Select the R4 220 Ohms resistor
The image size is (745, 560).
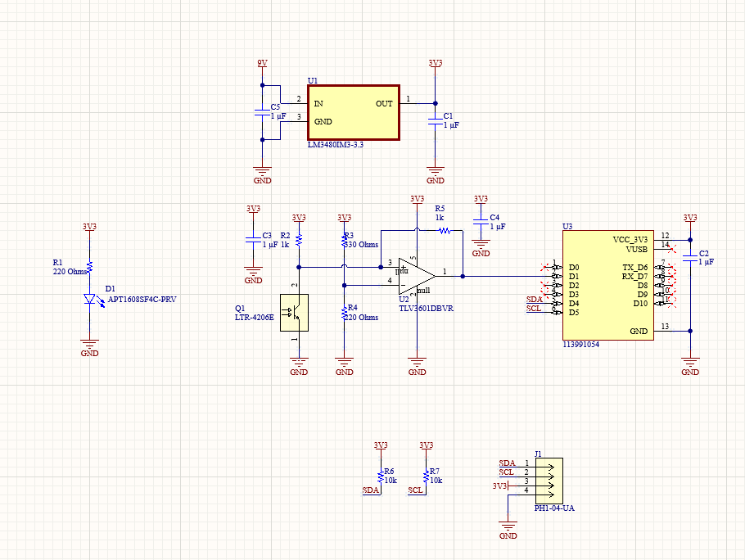click(345, 311)
